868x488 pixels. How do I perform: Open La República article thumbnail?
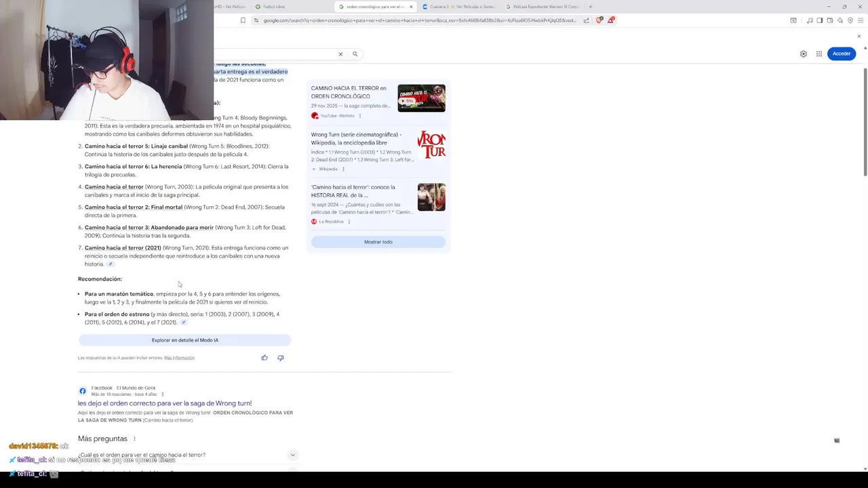click(x=431, y=197)
